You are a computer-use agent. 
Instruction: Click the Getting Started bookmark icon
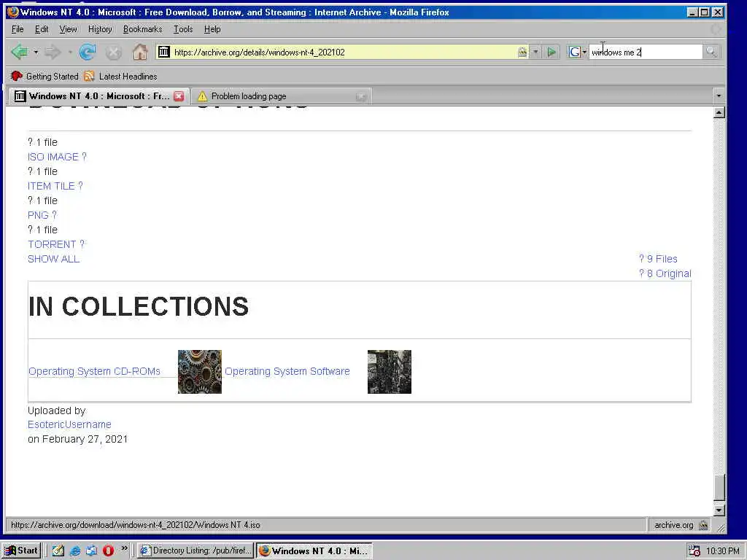[16, 76]
